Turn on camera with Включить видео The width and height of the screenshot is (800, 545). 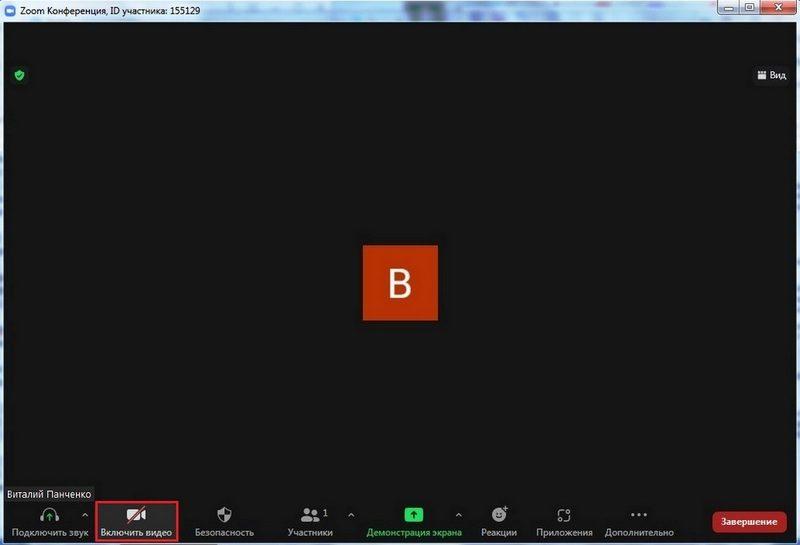tap(136, 522)
